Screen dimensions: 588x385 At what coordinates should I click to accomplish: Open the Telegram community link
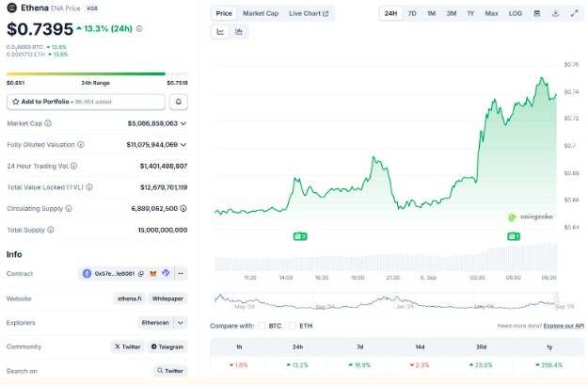click(167, 346)
